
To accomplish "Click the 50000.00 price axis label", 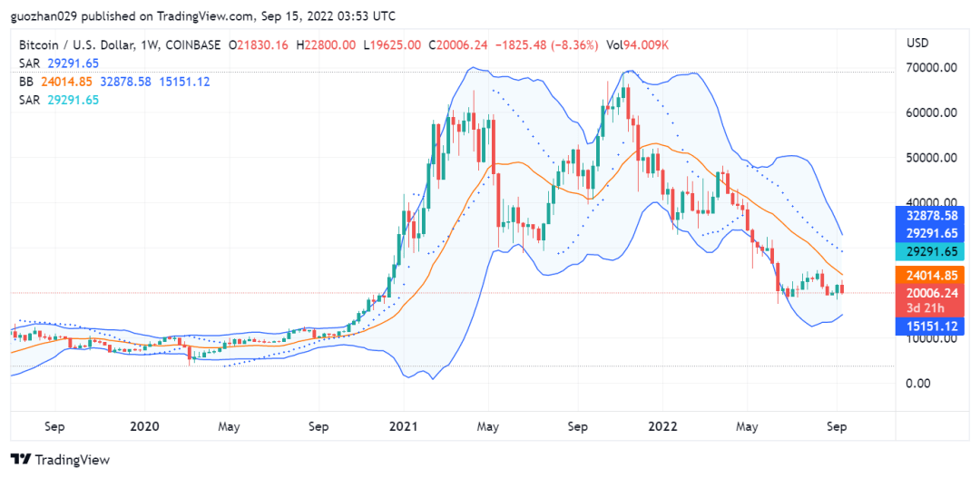I will 932,158.
